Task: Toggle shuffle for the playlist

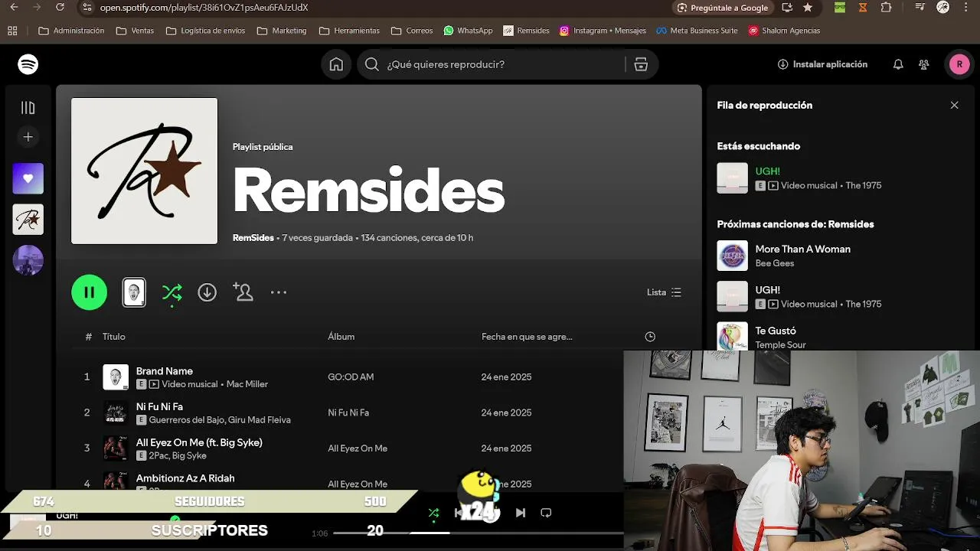Action: pyautogui.click(x=172, y=292)
